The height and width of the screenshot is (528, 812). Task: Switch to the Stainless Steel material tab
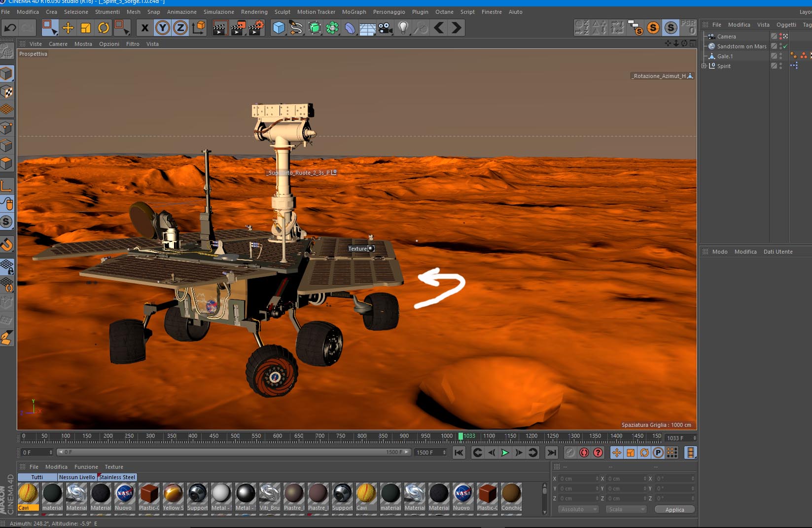pyautogui.click(x=117, y=477)
